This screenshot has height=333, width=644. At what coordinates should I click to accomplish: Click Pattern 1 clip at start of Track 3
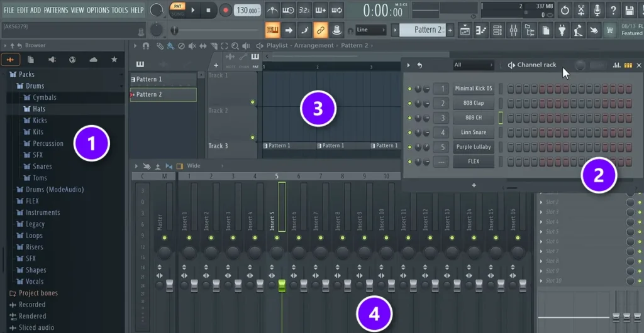[289, 146]
